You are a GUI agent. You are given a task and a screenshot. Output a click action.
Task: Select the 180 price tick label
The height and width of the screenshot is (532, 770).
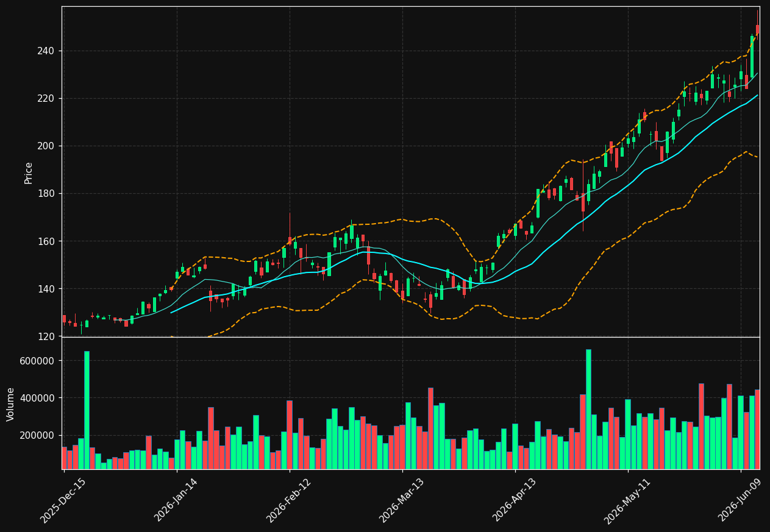46,194
